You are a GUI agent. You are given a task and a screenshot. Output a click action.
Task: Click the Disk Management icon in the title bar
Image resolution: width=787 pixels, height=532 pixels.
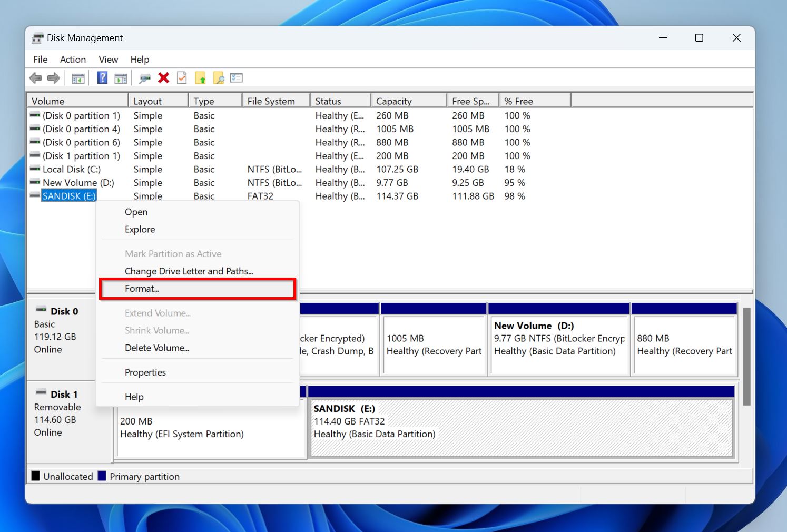37,37
